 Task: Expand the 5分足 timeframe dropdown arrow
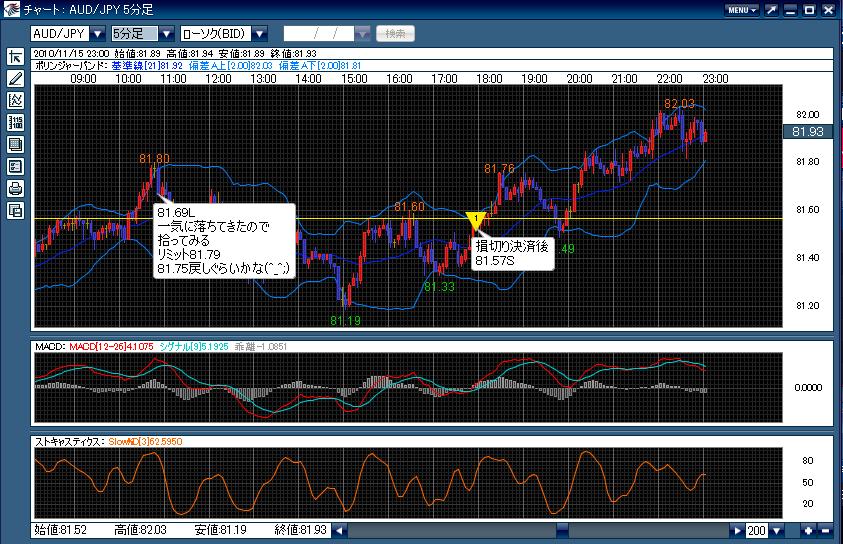[x=166, y=34]
